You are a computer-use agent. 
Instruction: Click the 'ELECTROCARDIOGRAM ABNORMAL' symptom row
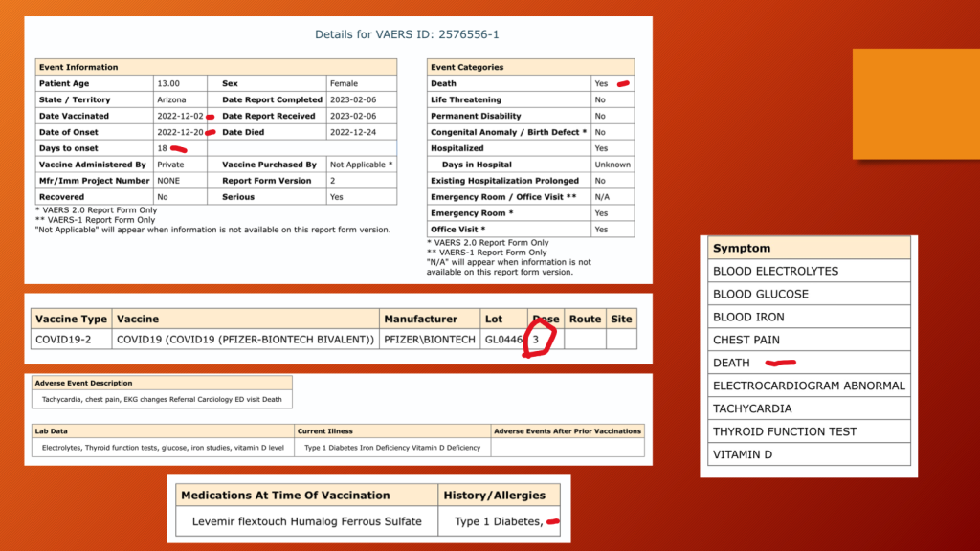click(x=808, y=386)
